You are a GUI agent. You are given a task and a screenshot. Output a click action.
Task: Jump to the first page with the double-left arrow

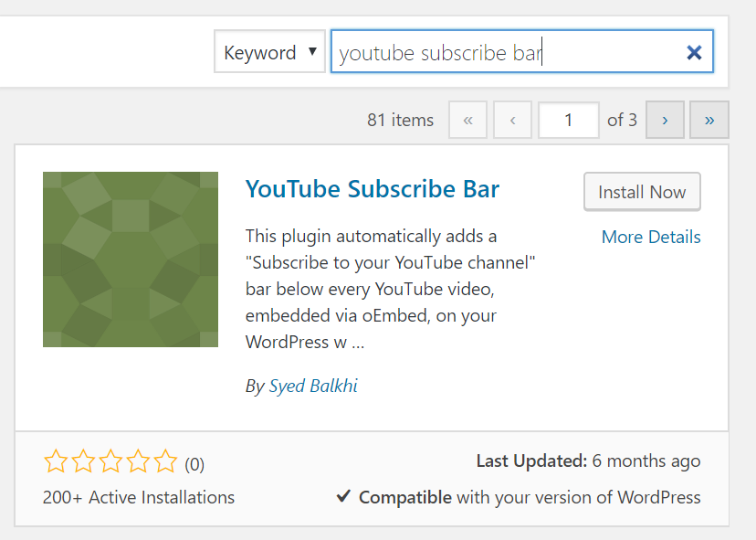coord(467,120)
